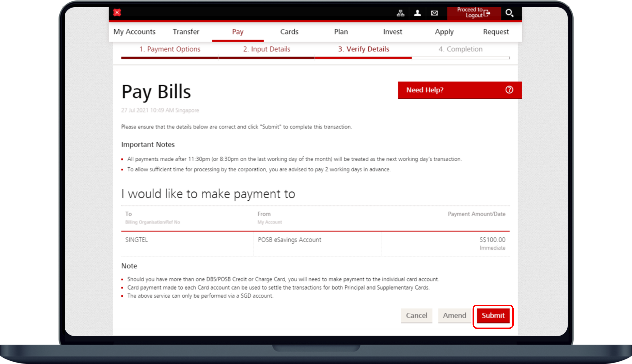Image resolution: width=632 pixels, height=364 pixels.
Task: Click the Amend button
Action: [454, 315]
